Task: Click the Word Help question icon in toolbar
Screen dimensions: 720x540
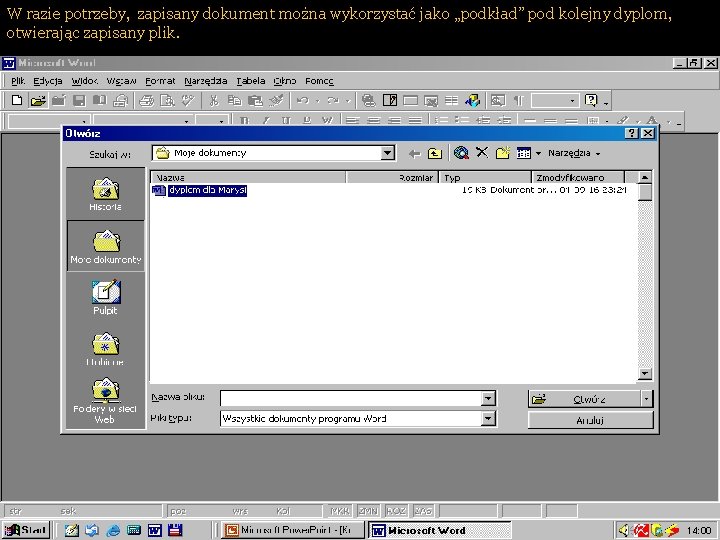Action: (x=591, y=100)
